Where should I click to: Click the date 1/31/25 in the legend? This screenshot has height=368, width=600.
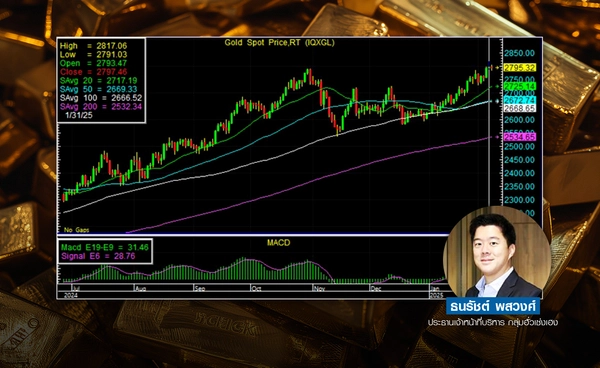[79, 115]
